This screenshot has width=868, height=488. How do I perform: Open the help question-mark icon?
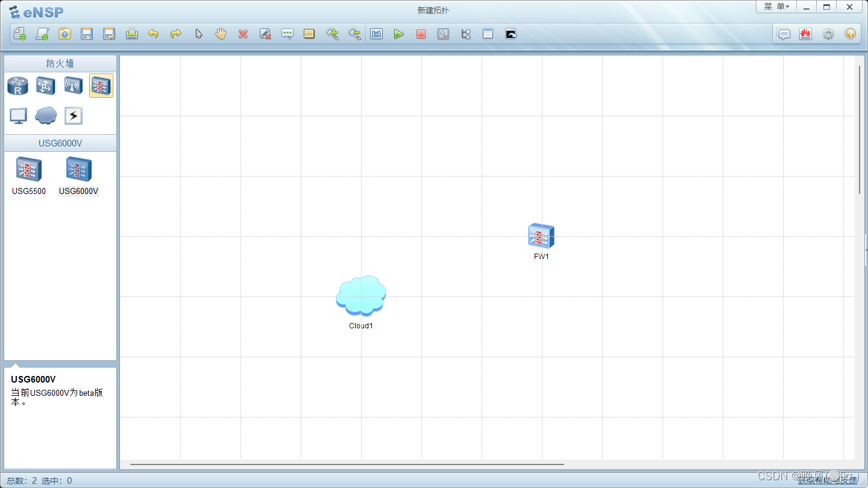(850, 34)
